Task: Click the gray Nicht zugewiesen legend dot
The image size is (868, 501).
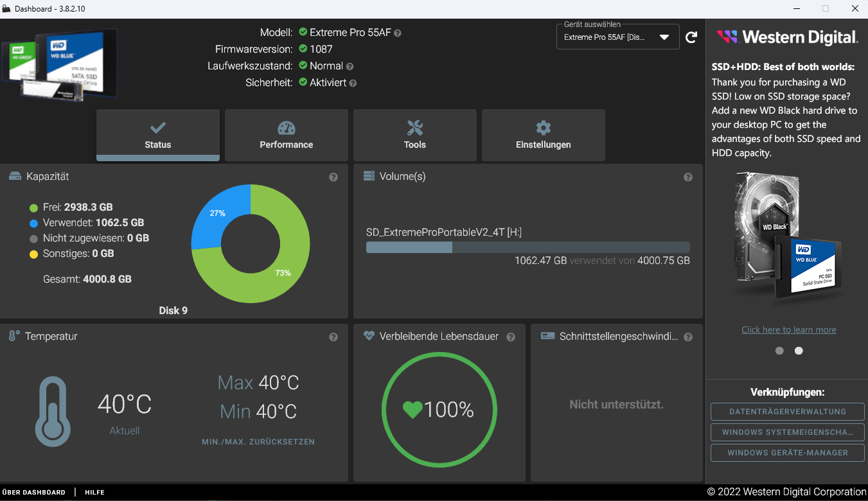Action: [34, 238]
